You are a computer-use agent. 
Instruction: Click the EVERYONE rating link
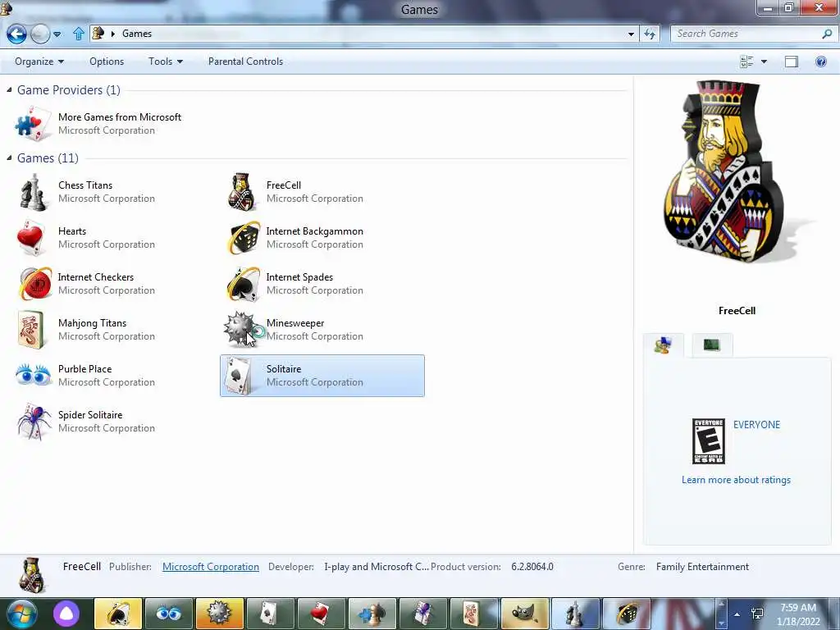pyautogui.click(x=756, y=425)
